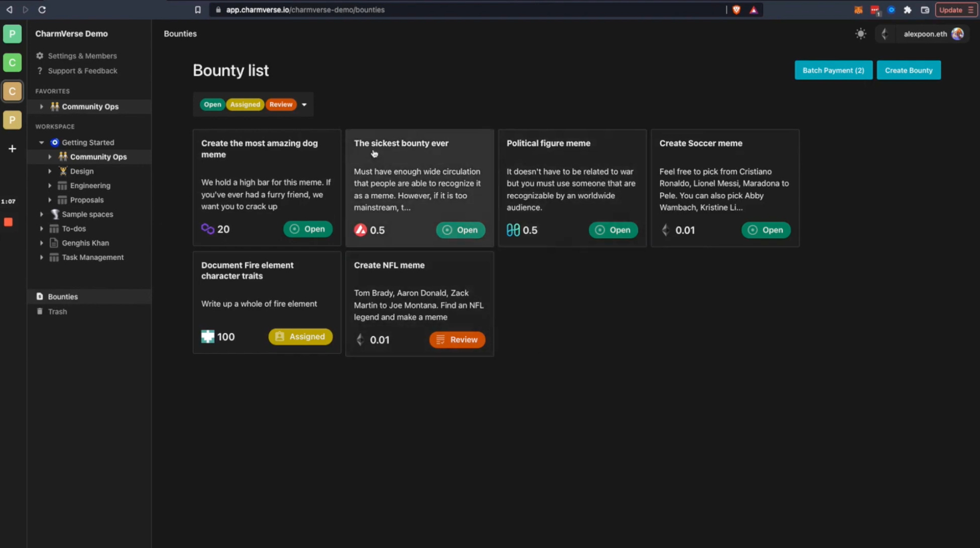The image size is (980, 548).
Task: Expand the Sample spaces page
Action: tap(42, 214)
